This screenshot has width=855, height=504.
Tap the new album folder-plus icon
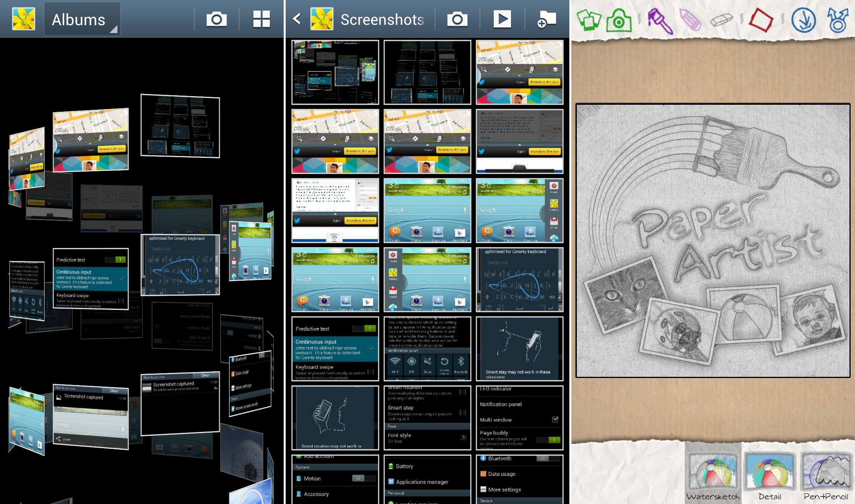(546, 19)
